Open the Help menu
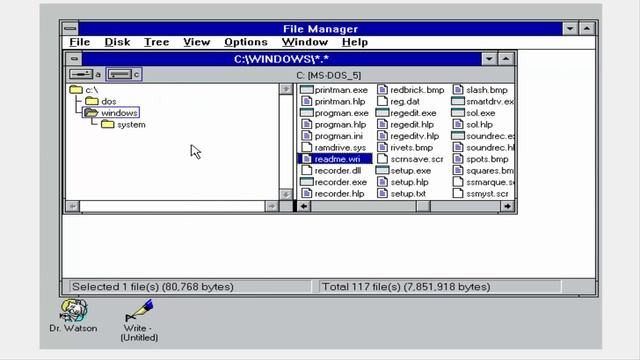640x360 pixels. pos(355,42)
